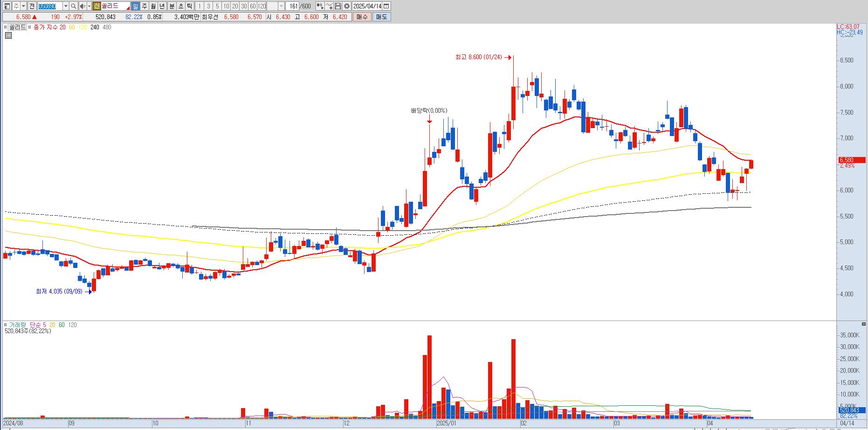This screenshot has width=868, height=430.
Task: Open the chart settings gear icon
Action: tap(346, 6)
